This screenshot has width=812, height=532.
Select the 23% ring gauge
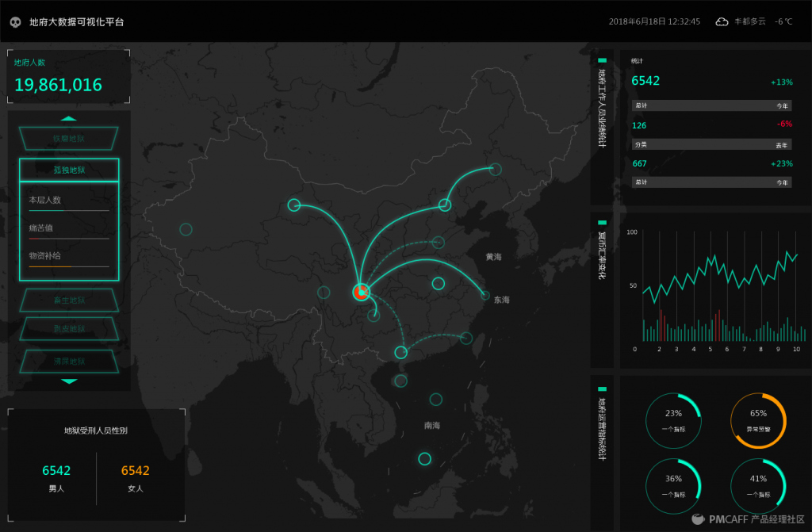[x=673, y=420]
